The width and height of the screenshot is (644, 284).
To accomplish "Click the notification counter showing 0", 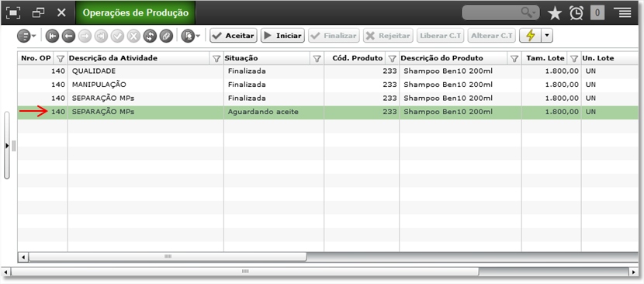I will (597, 13).
